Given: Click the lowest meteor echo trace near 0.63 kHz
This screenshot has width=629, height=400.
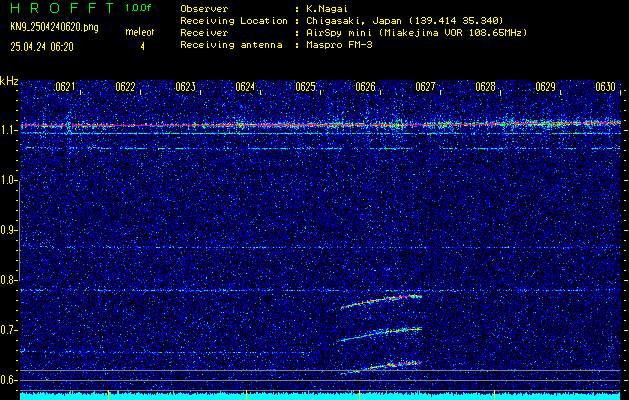Looking at the screenshot, I should pyautogui.click(x=381, y=368).
